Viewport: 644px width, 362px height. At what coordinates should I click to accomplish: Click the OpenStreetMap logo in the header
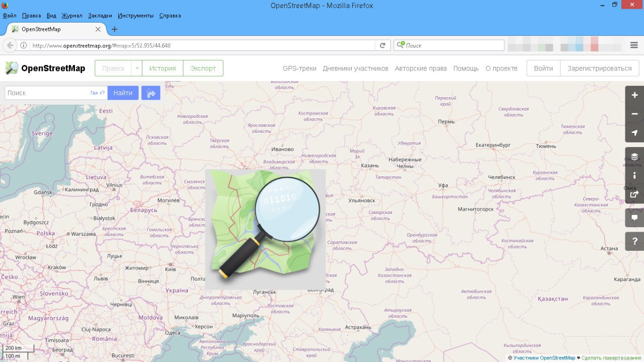point(45,68)
